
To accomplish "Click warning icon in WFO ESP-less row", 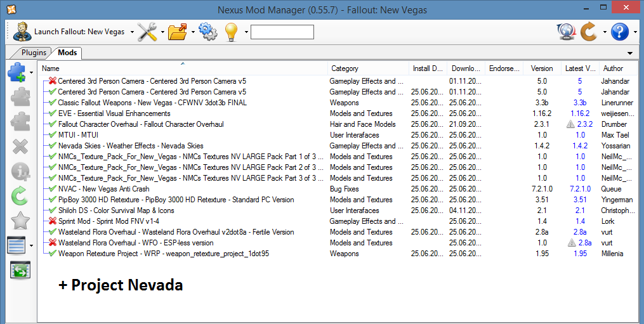I will click(x=571, y=243).
